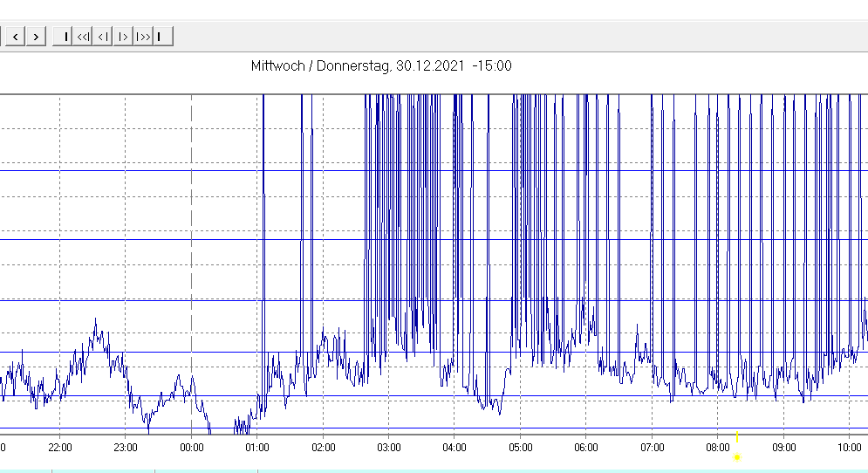868x473 pixels.
Task: Click the 07:00 time axis label
Action: [653, 448]
